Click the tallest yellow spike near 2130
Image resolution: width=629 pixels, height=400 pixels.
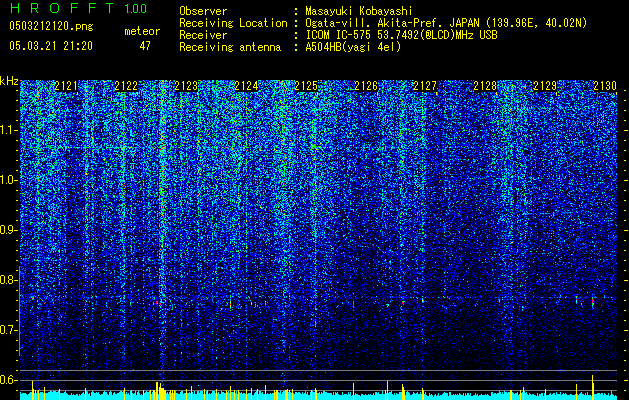pos(592,387)
